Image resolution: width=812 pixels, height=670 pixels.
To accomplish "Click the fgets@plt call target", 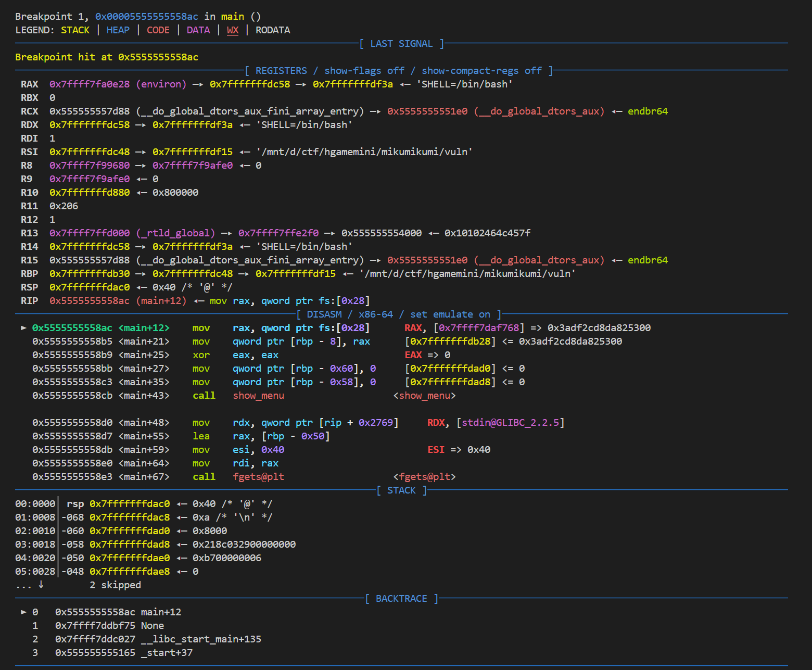I will click(x=258, y=477).
